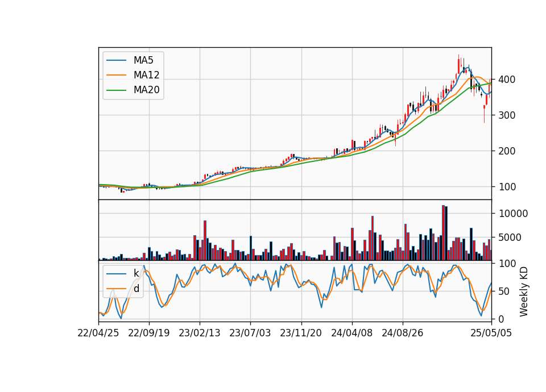Screen dimensions: 546x392
Task: Click the MA12 legend label
Action: [x=146, y=75]
